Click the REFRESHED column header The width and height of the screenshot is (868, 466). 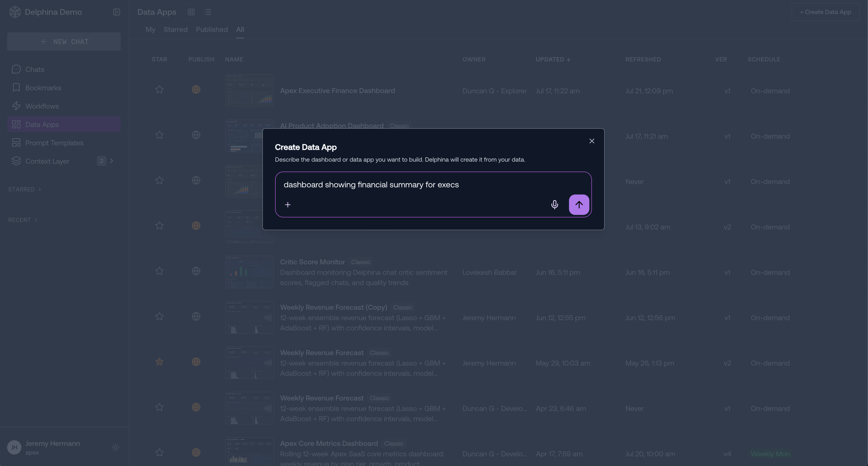(x=643, y=59)
